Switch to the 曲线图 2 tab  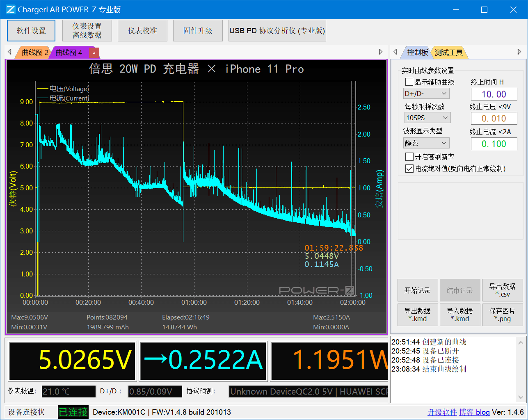point(35,52)
